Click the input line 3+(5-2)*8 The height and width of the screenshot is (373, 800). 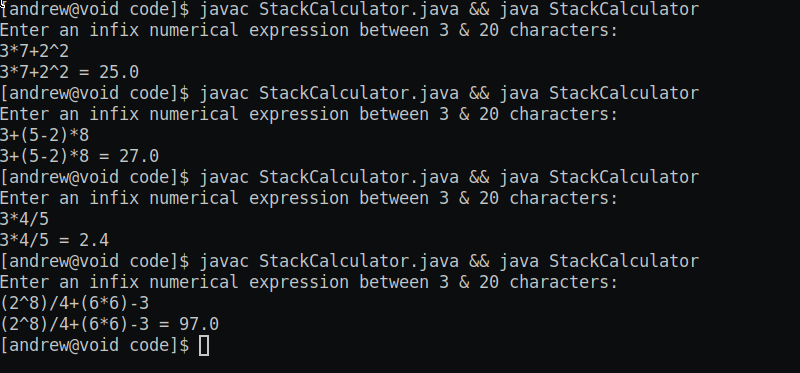click(x=44, y=135)
